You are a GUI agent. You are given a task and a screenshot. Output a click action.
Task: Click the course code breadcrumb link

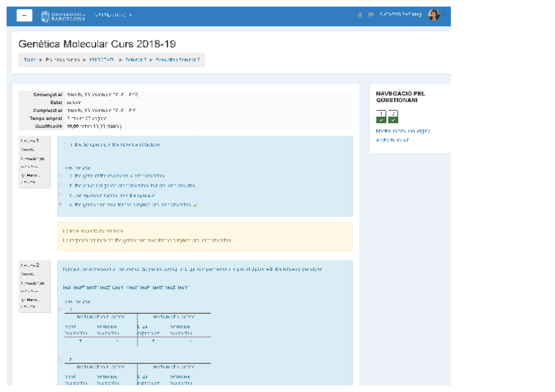tap(101, 60)
